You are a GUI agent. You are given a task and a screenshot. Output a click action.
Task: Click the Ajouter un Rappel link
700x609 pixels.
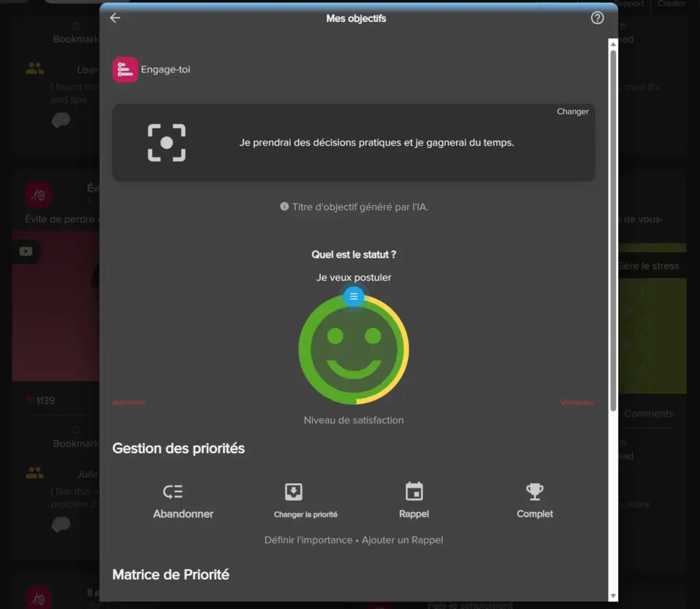[x=403, y=540]
